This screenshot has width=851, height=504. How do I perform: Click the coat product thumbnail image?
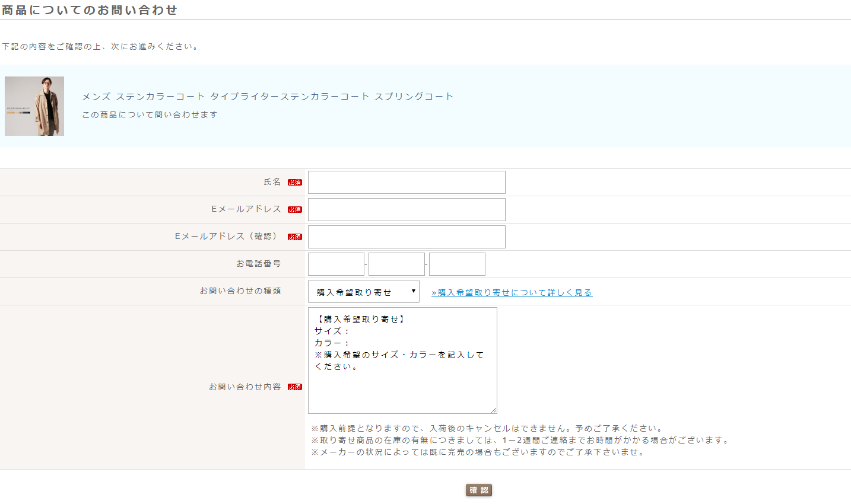click(x=34, y=106)
